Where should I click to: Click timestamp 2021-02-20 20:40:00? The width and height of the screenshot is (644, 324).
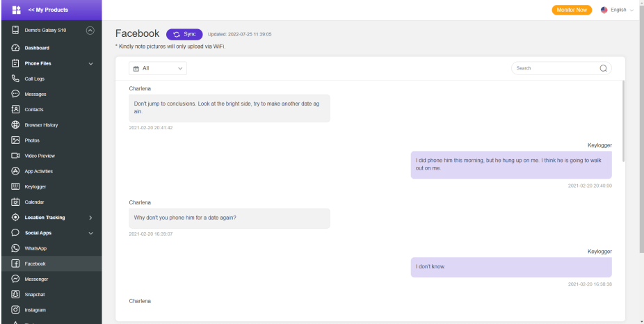[x=590, y=186]
